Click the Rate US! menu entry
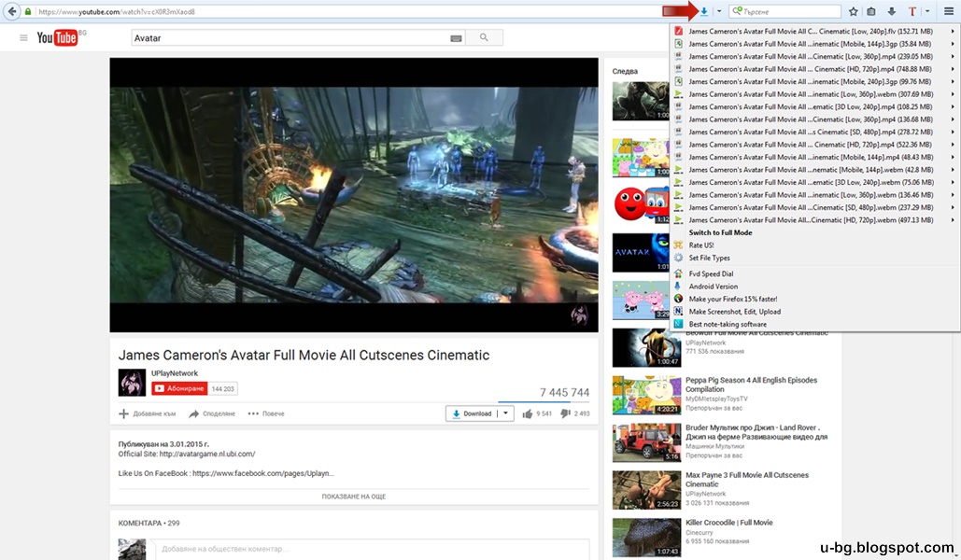The image size is (961, 560). coord(701,245)
